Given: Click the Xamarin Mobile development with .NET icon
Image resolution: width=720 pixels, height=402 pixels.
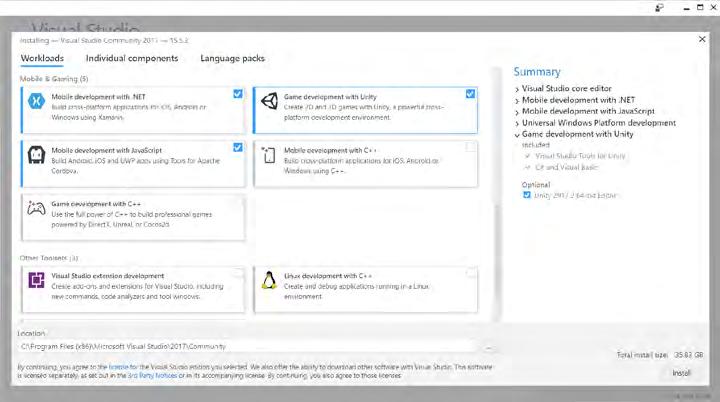Looking at the screenshot, I should coord(36,101).
